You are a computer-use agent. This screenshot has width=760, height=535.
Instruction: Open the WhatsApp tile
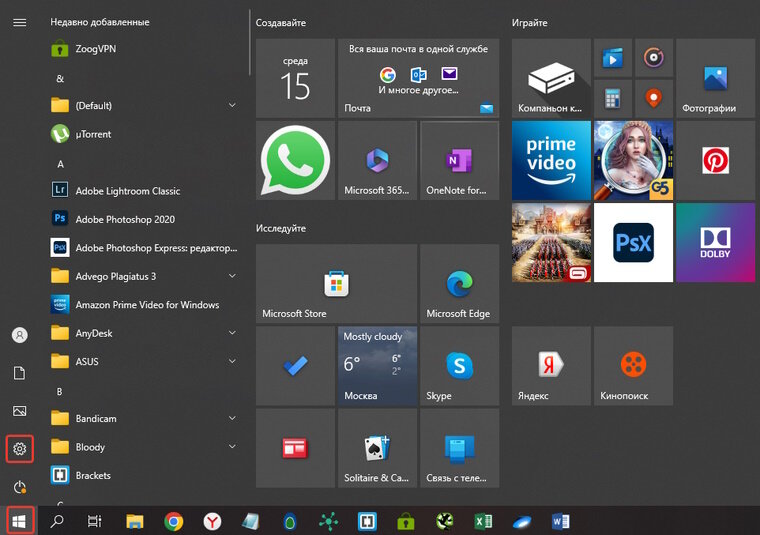pyautogui.click(x=295, y=160)
